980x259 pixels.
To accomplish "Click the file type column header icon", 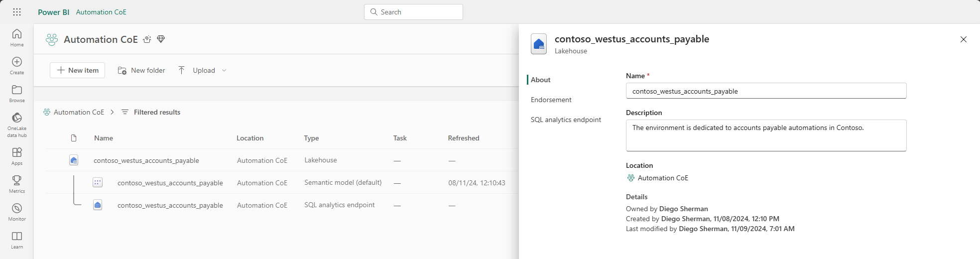I will (74, 138).
